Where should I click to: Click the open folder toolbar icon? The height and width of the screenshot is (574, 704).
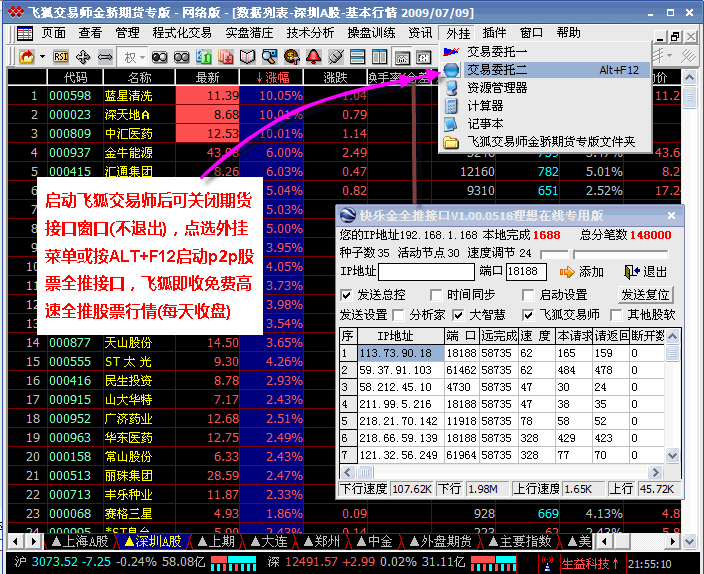[x=27, y=57]
